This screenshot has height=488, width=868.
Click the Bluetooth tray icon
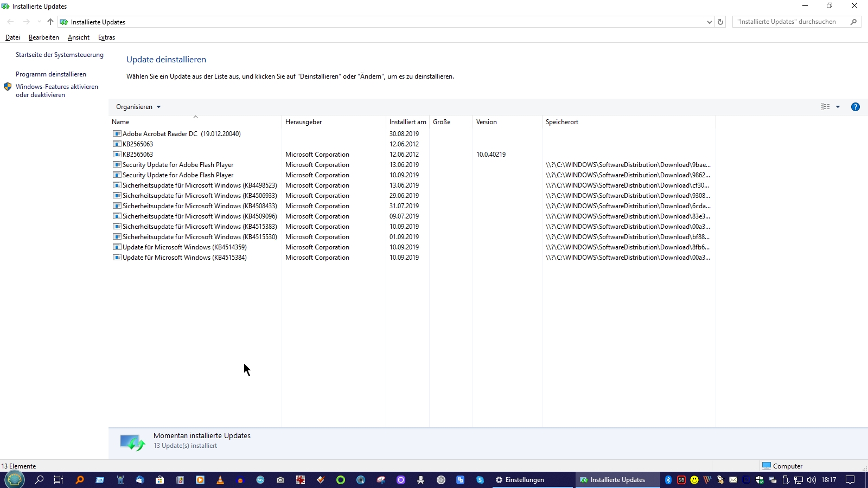pos(668,480)
